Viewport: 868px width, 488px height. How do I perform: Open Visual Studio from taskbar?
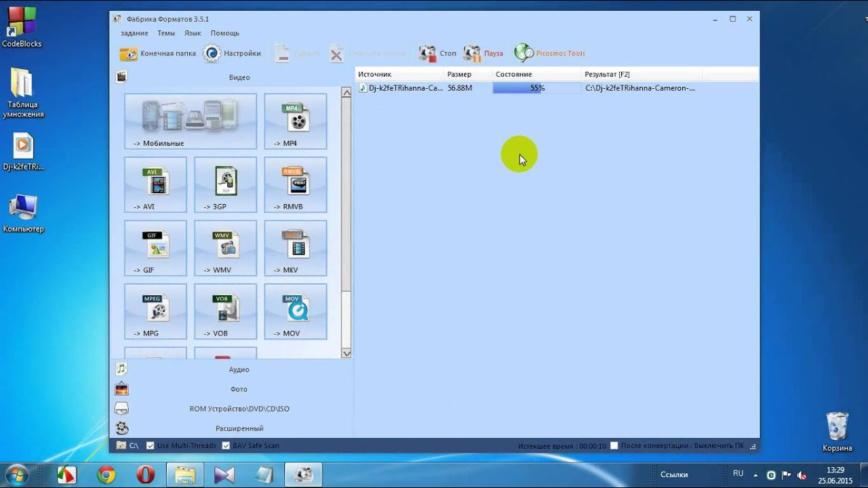pos(224,475)
